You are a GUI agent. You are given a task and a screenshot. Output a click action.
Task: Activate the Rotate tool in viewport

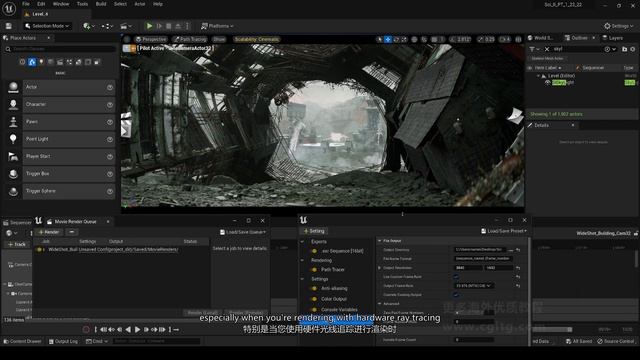pyautogui.click(x=396, y=39)
